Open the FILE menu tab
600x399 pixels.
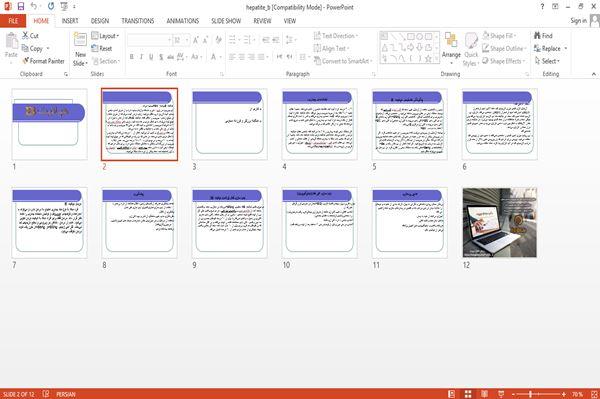13,21
